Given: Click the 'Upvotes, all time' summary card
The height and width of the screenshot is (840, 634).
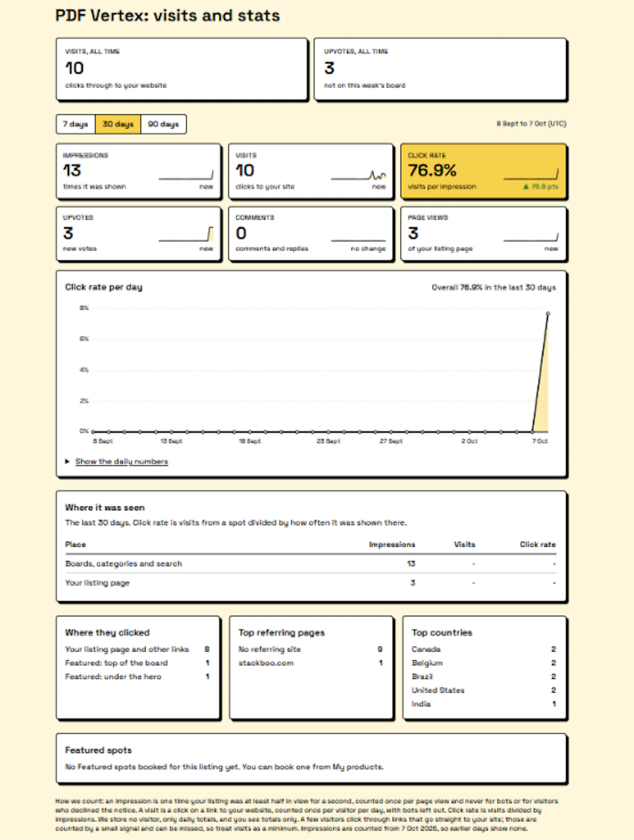Looking at the screenshot, I should coord(440,69).
